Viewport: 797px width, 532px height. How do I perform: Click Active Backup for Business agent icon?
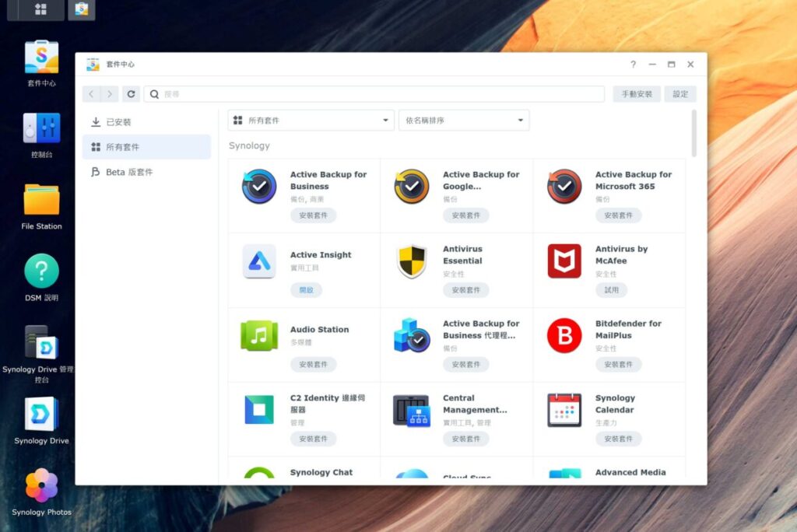(x=412, y=336)
